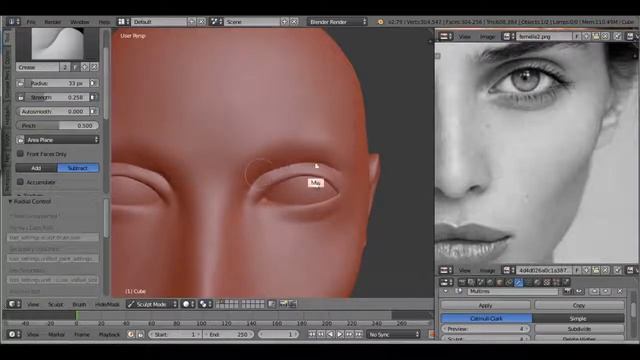Screen dimensions: 640x360
Task: Toggle radius pressure sensitivity icon
Action: [x=93, y=83]
